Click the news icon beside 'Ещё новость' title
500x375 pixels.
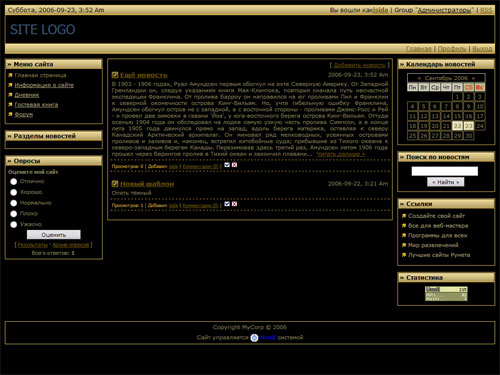pos(115,75)
